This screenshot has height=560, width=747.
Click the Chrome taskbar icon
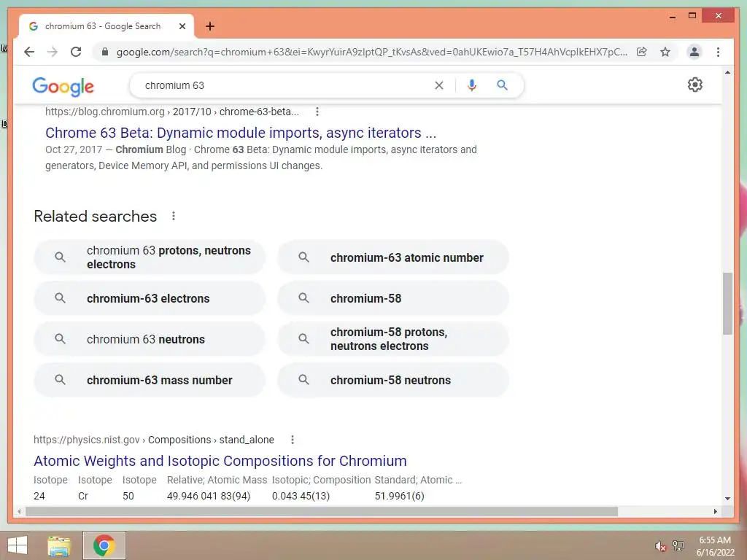click(x=104, y=545)
